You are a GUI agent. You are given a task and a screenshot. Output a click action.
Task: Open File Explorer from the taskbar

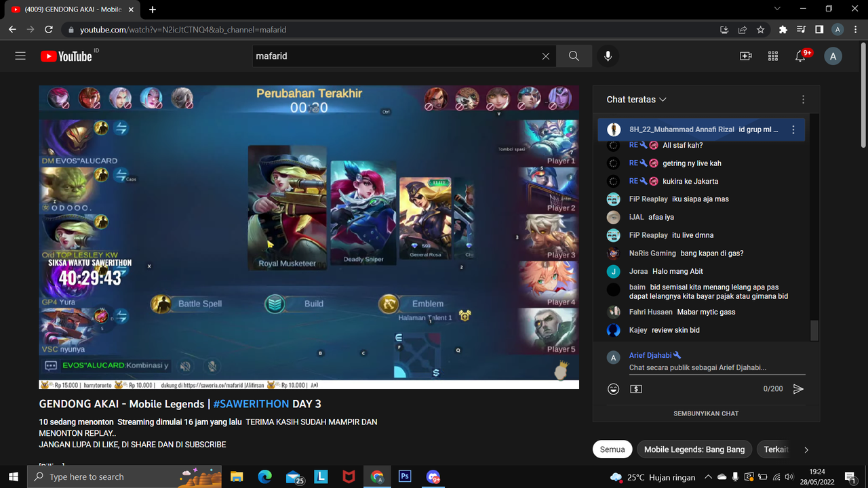237,476
